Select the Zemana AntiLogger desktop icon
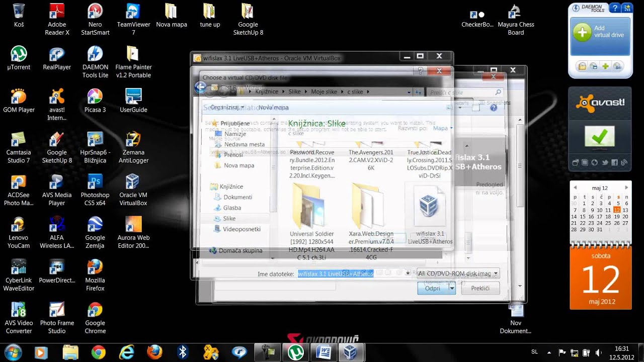644x362 pixels. coord(133,147)
